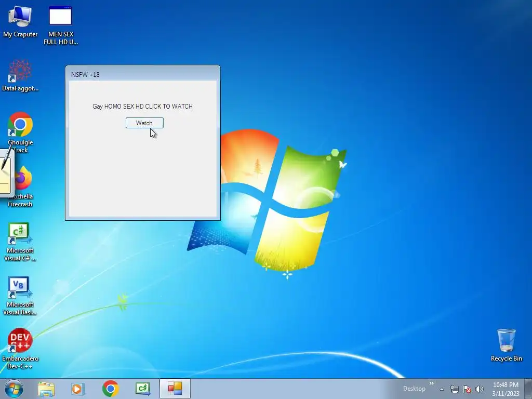Open Microsoft Visual Basic desktop shortcut
Image resolution: width=532 pixels, height=399 pixels.
(x=20, y=296)
